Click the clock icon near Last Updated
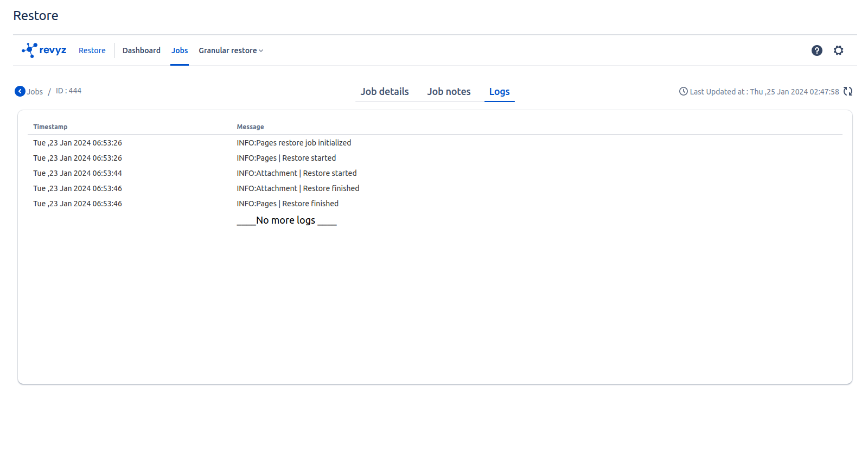 point(683,92)
